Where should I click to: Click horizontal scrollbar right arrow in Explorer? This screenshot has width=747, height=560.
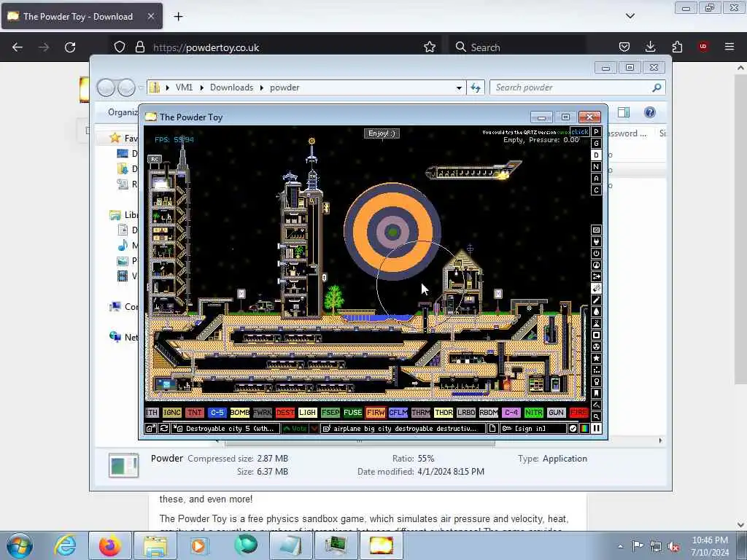pos(660,441)
